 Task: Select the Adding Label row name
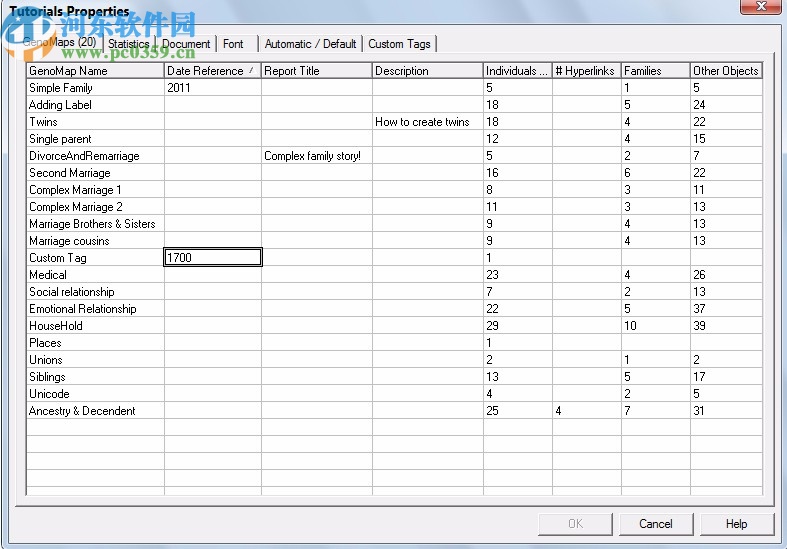(60, 105)
